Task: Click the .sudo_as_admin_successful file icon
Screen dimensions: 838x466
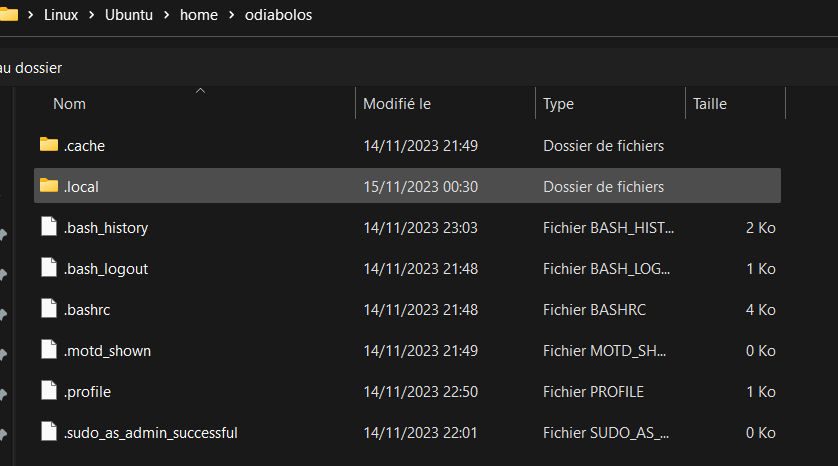Action: pos(49,431)
